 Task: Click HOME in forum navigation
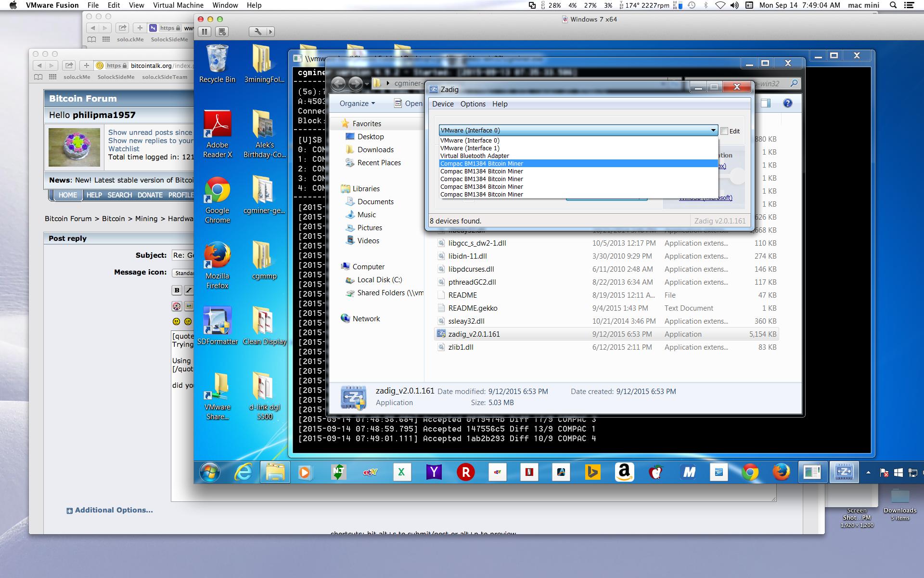(x=68, y=195)
